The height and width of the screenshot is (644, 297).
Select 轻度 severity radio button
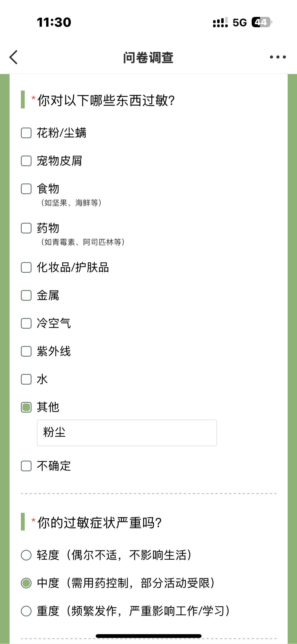26,555
